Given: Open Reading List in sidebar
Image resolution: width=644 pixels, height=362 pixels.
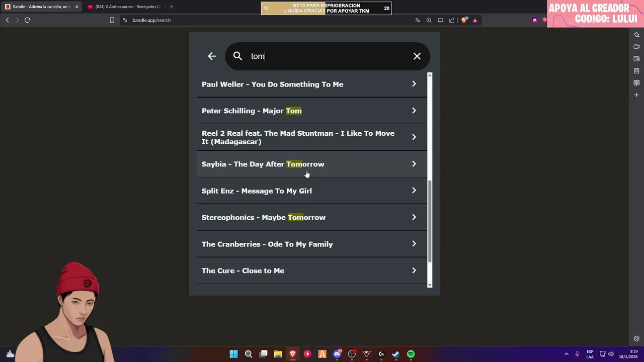Looking at the screenshot, I should (x=636, y=82).
